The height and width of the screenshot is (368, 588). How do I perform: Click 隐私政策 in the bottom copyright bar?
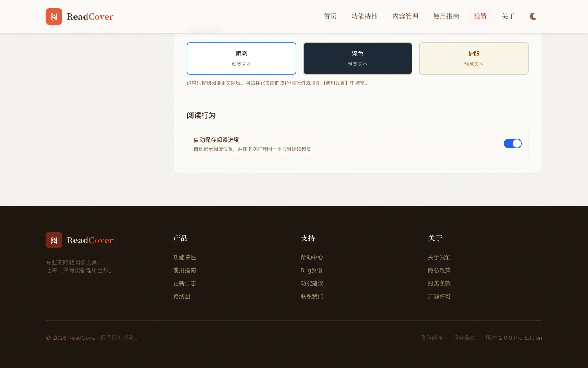432,338
